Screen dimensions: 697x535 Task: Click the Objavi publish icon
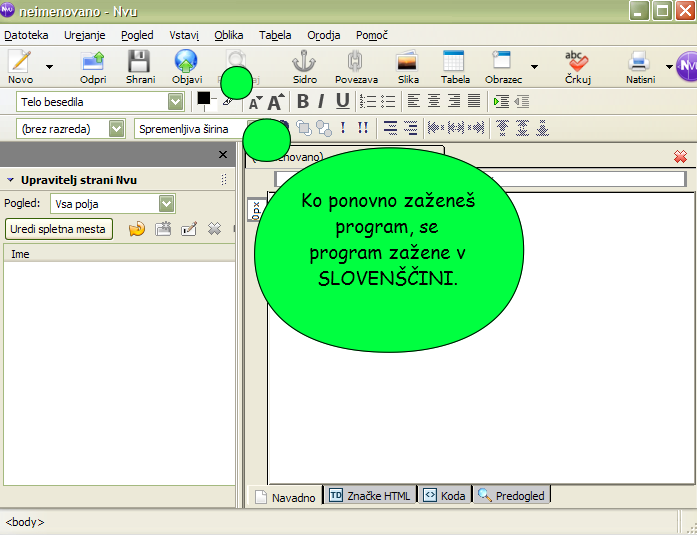(x=186, y=65)
